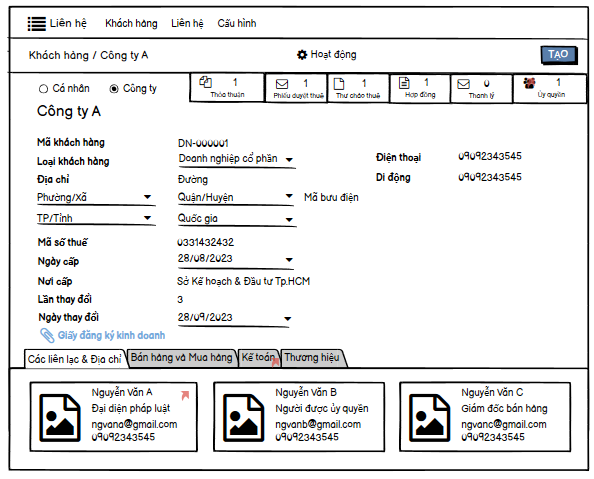Open the Ngày cấp date picker arrow

(289, 260)
